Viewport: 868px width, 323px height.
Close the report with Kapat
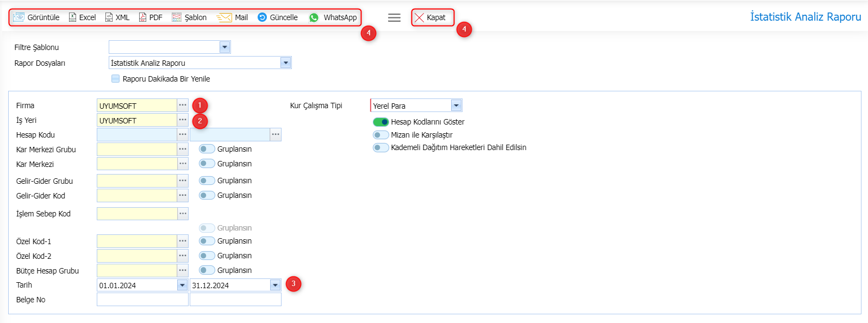click(430, 17)
